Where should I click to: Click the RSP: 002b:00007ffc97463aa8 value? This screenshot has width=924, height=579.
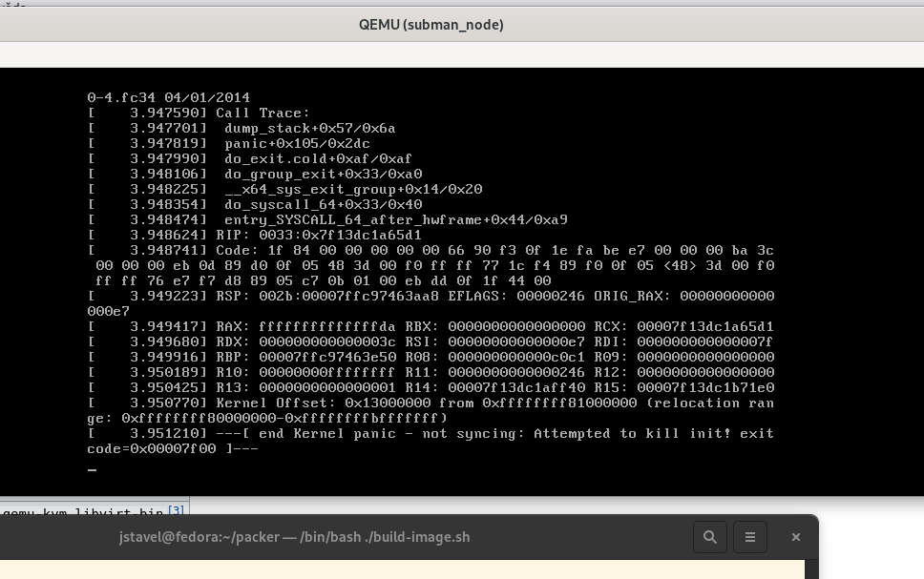click(327, 297)
